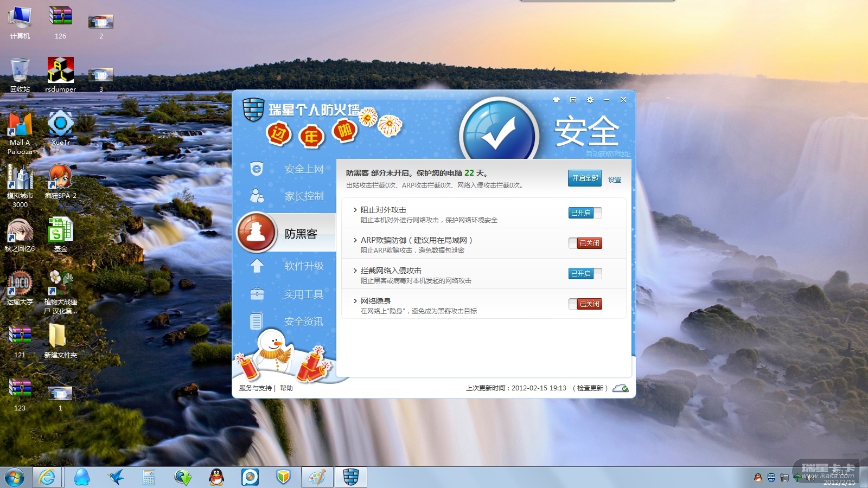
Task: Expand the 拦截网络入侵攻击 row chevron
Action: click(355, 271)
